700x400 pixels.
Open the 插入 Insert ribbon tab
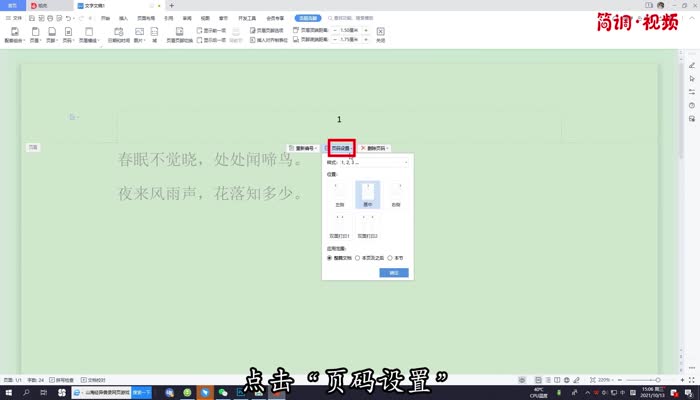pyautogui.click(x=123, y=18)
